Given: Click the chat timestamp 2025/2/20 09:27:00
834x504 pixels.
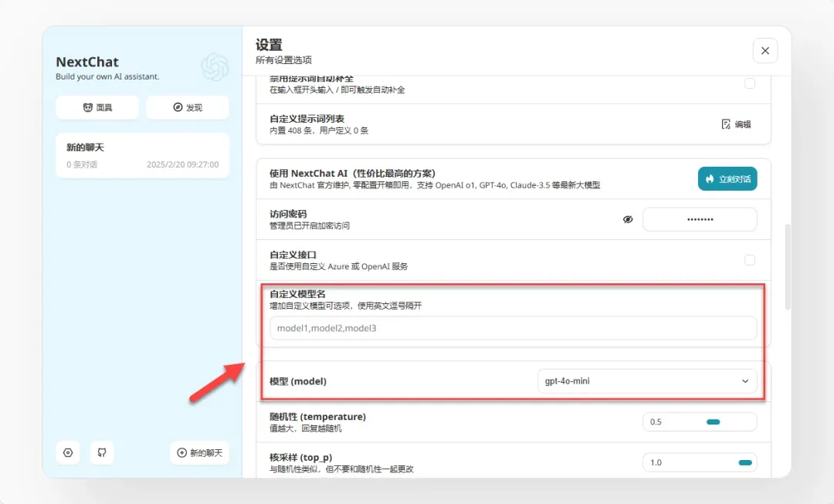Looking at the screenshot, I should (x=182, y=165).
